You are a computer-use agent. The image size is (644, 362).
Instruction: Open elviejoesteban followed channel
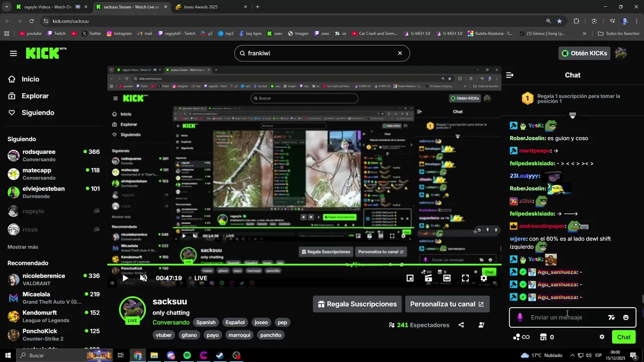[x=53, y=192]
